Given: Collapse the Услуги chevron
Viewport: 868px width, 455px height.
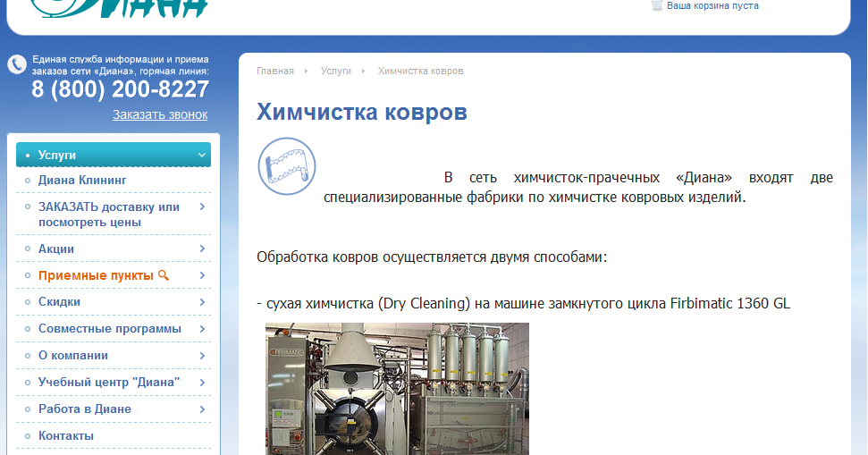Looking at the screenshot, I should pos(202,155).
